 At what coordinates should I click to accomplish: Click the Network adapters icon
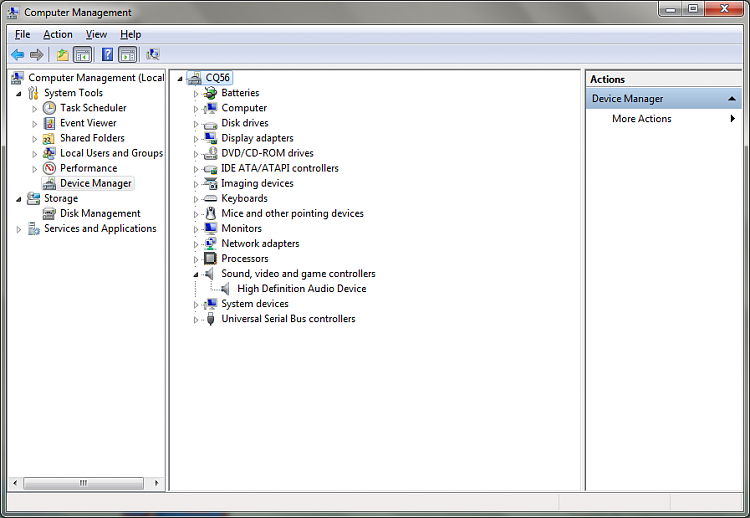click(x=210, y=244)
